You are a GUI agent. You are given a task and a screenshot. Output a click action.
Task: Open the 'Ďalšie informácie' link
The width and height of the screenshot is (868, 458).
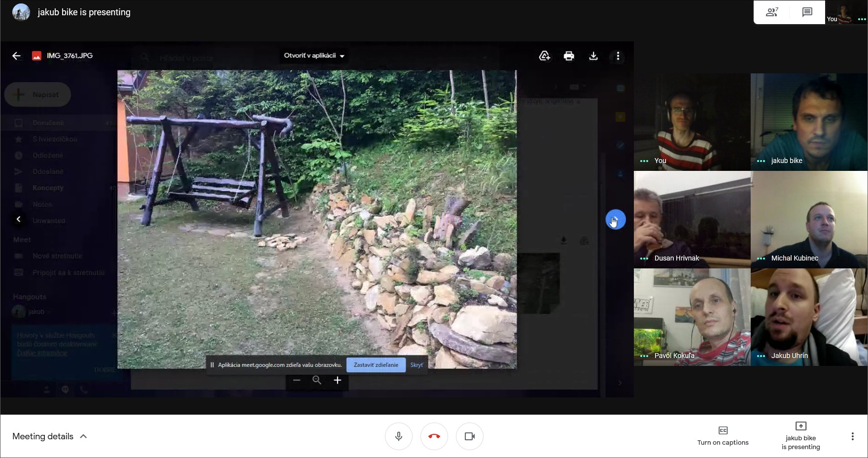(x=42, y=353)
